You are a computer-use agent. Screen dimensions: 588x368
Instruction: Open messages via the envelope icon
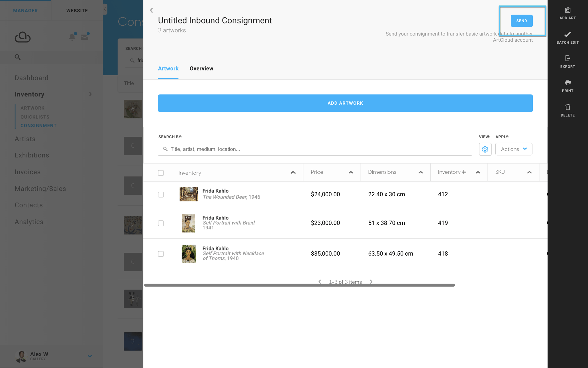click(x=85, y=37)
